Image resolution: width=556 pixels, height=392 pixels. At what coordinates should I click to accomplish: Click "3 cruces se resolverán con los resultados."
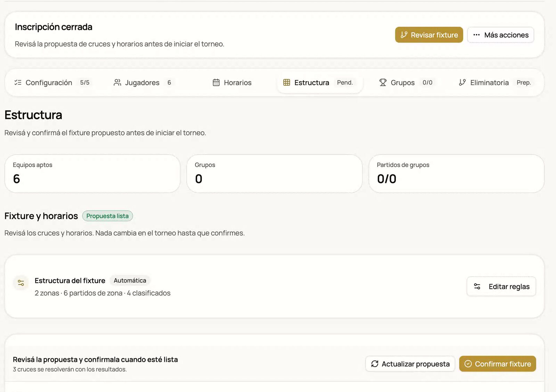(x=70, y=369)
